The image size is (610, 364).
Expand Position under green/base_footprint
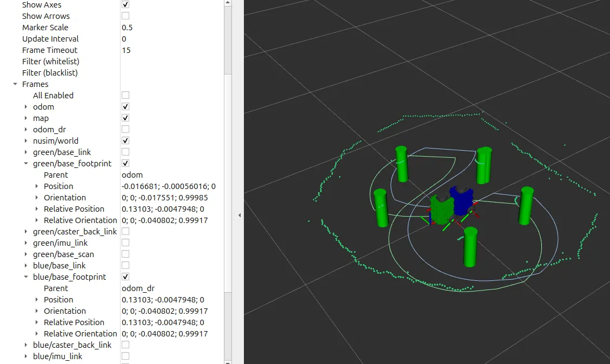coord(37,186)
